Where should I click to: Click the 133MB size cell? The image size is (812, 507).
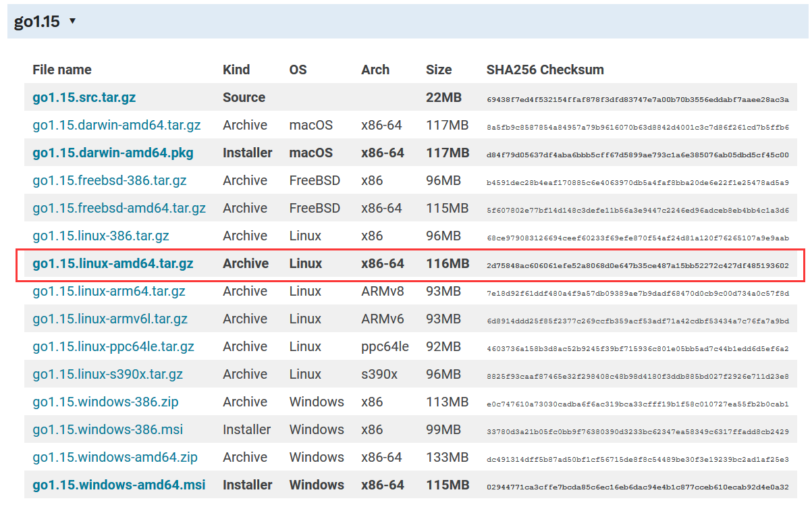[x=448, y=457]
